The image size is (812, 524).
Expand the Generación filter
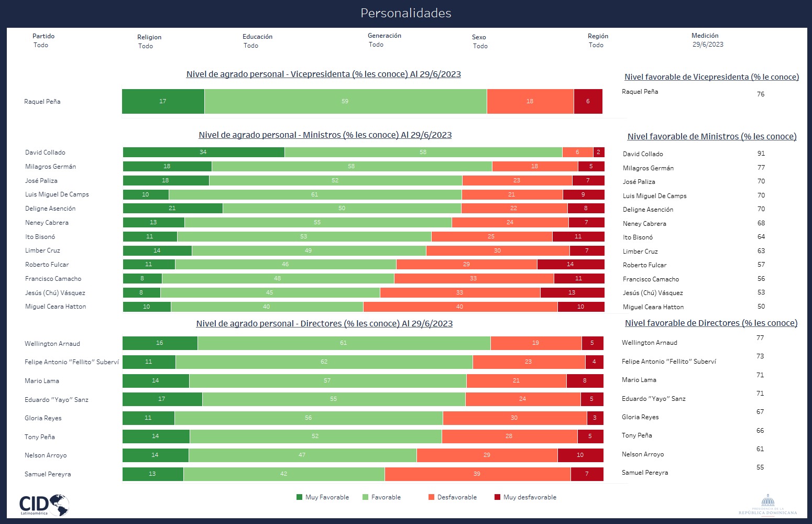click(385, 40)
